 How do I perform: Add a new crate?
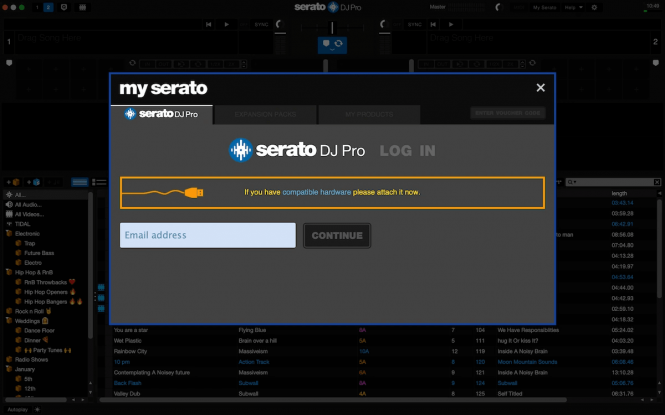pos(13,182)
